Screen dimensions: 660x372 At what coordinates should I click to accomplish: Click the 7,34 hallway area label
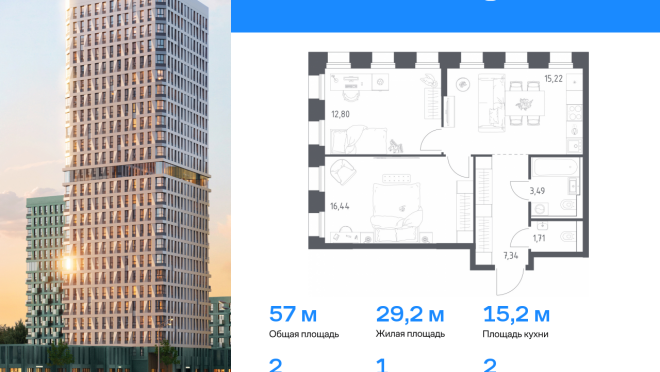(511, 255)
